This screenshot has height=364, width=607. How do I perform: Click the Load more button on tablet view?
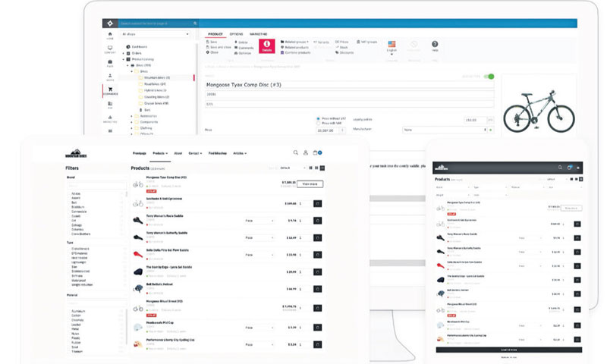pos(507,349)
